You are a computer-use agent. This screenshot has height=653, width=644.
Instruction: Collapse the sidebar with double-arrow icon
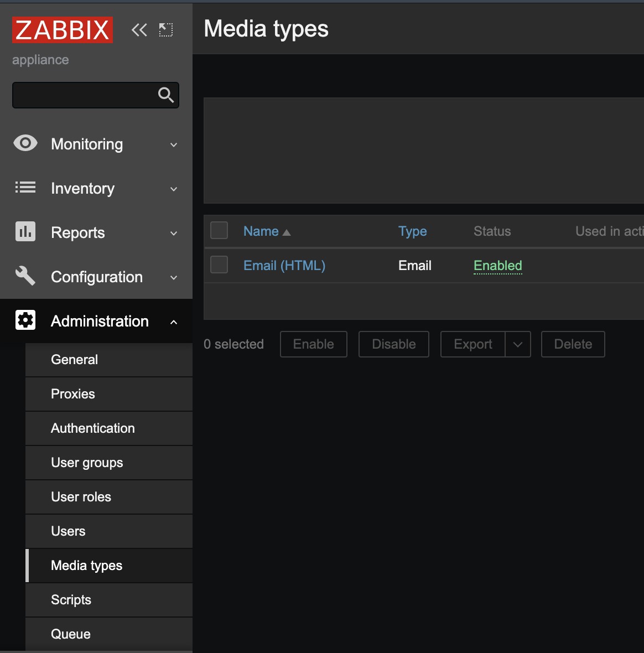click(139, 30)
